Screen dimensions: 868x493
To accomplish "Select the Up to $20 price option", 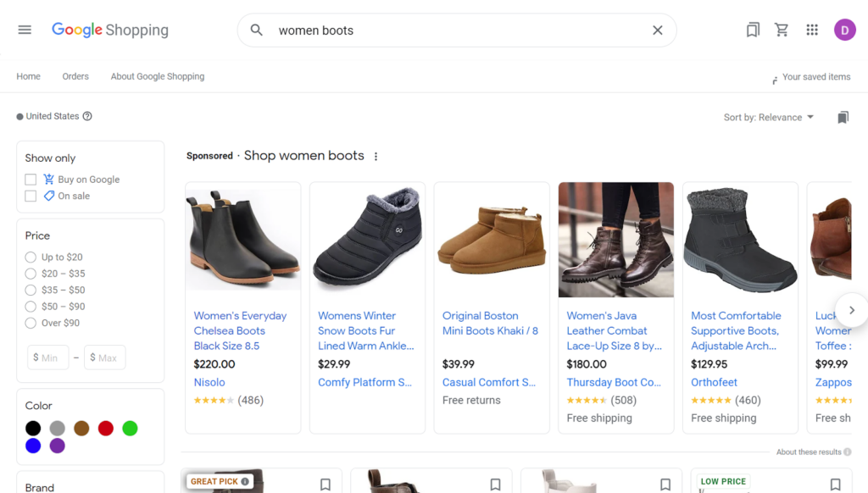I will tap(31, 258).
